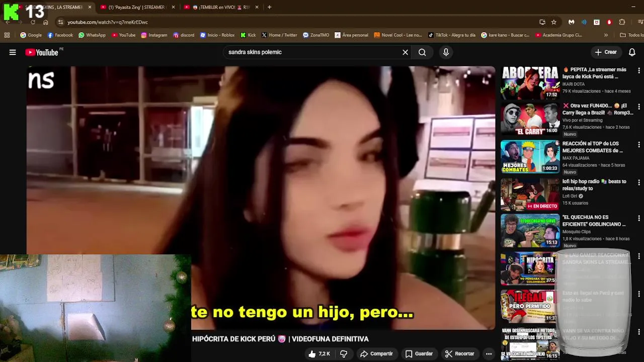This screenshot has height=362, width=644.
Task: Open the Área personal bookmark
Action: 351,35
